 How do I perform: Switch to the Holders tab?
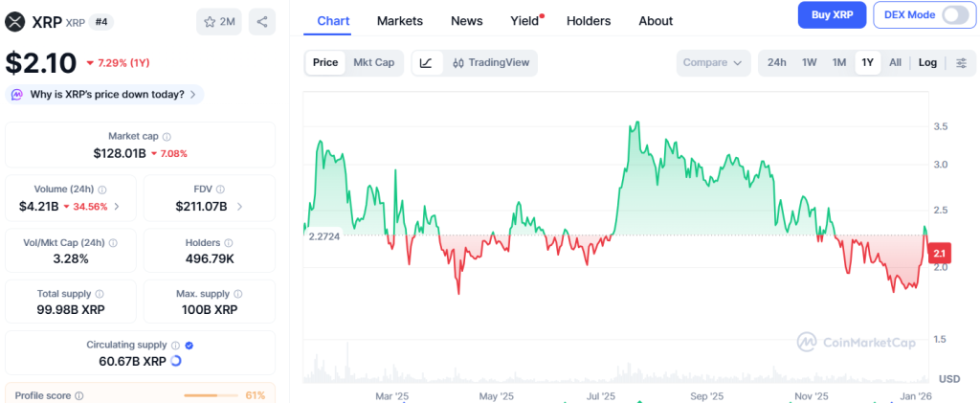click(589, 21)
